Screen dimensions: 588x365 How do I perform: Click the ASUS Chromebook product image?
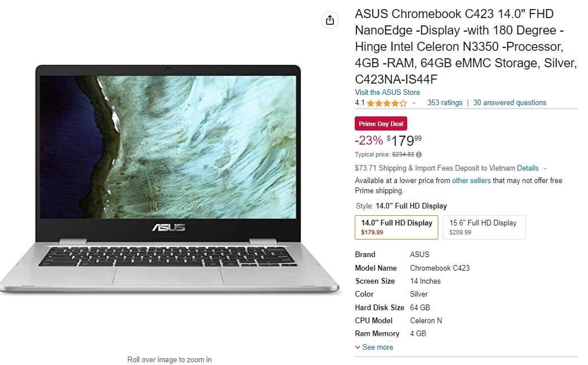pyautogui.click(x=169, y=179)
